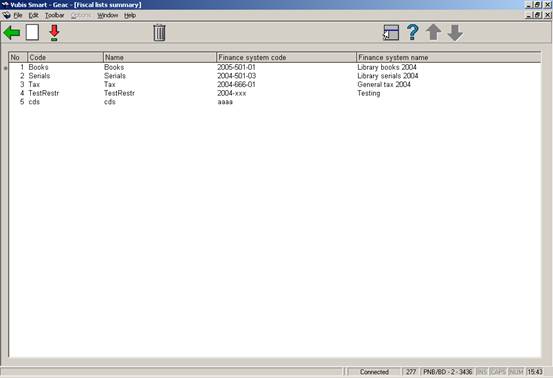Click the Code column header
The image size is (553, 378).
tap(65, 57)
